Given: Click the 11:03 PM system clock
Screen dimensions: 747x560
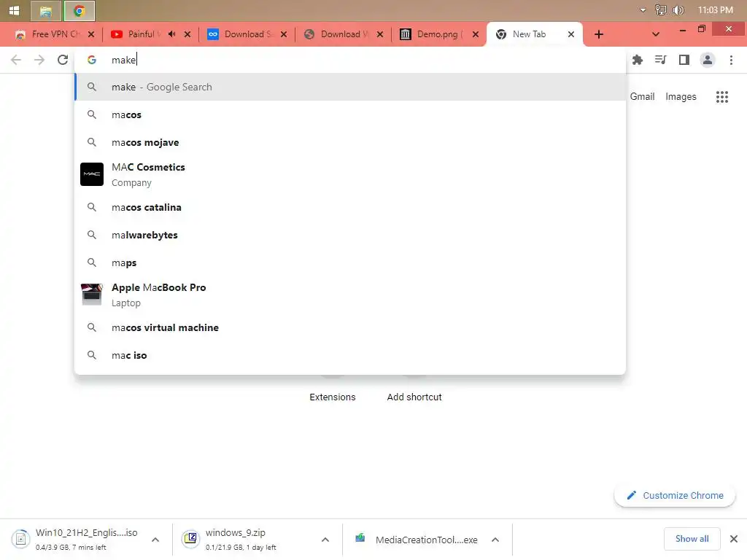Looking at the screenshot, I should (x=715, y=10).
